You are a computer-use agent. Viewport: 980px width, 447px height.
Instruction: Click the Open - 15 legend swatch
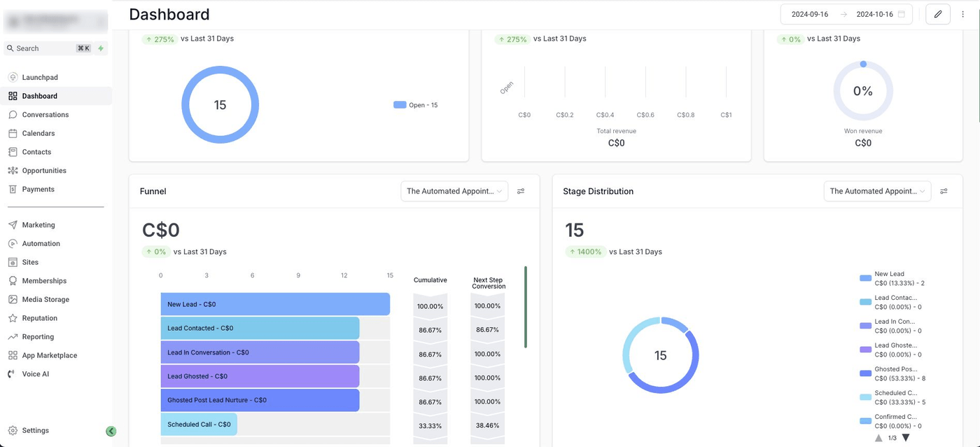400,105
